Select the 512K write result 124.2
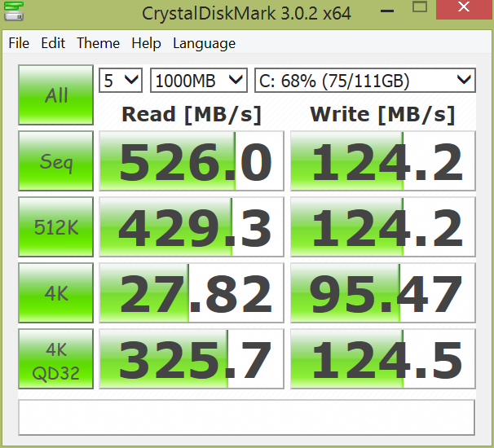494x448 pixels. click(383, 226)
